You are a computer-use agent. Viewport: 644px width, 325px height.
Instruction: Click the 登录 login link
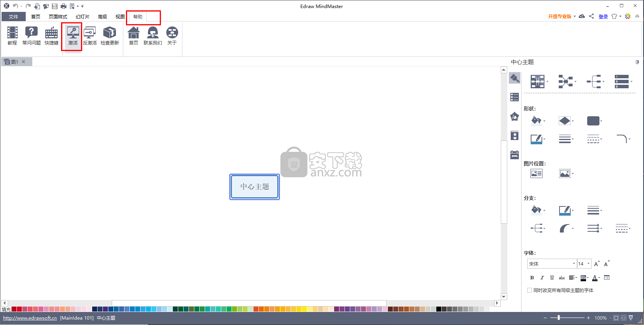click(x=603, y=16)
